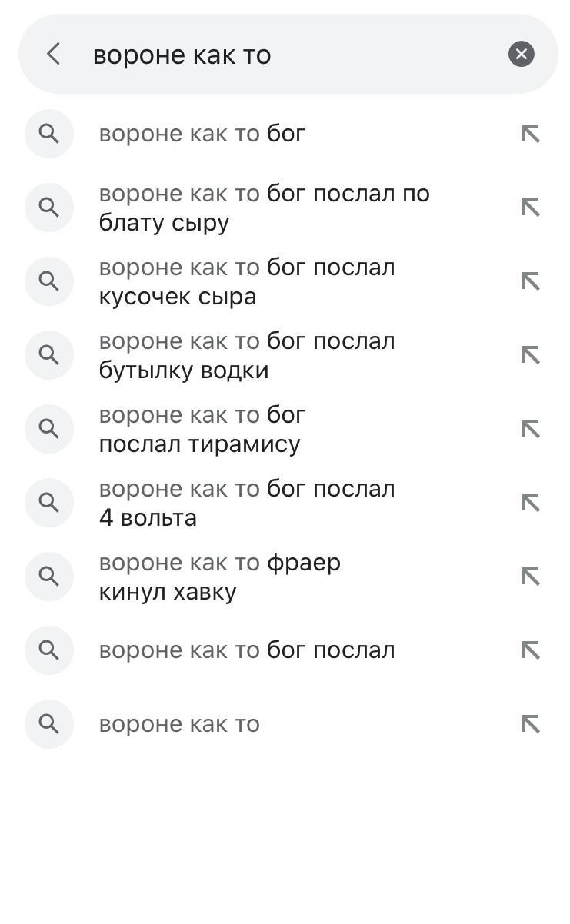The height and width of the screenshot is (924, 570).
Task: Insert "кусочек сыра" suggestion using arrow icon
Action: click(x=530, y=281)
